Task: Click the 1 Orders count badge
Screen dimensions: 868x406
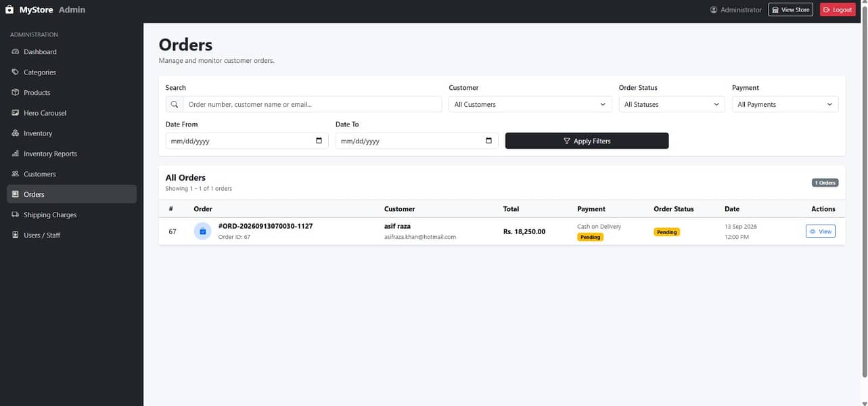Action: pos(825,183)
